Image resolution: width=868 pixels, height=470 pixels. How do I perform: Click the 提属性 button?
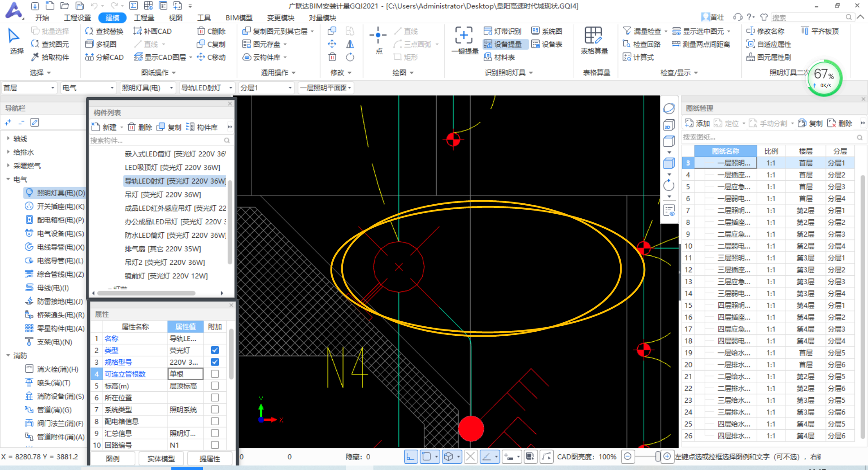(x=210, y=458)
